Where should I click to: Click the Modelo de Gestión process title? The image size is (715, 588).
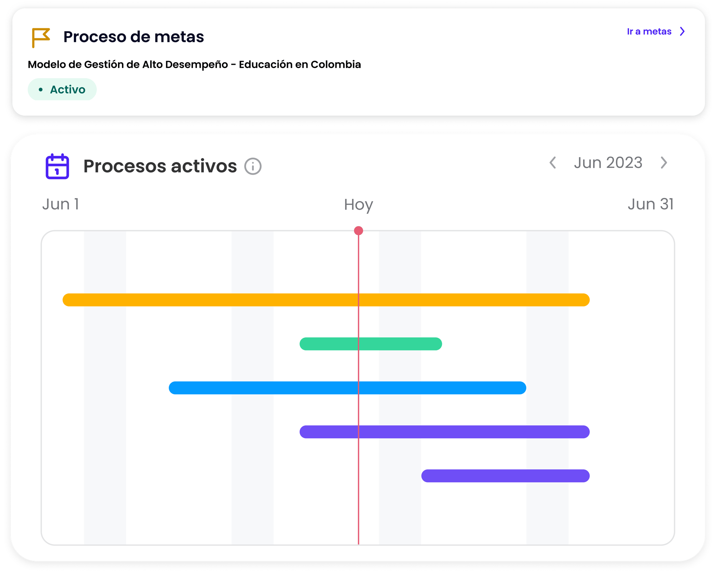[194, 64]
